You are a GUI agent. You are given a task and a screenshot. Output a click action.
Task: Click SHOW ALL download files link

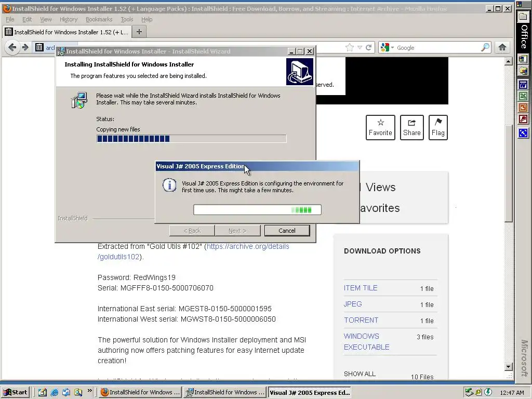pyautogui.click(x=360, y=374)
